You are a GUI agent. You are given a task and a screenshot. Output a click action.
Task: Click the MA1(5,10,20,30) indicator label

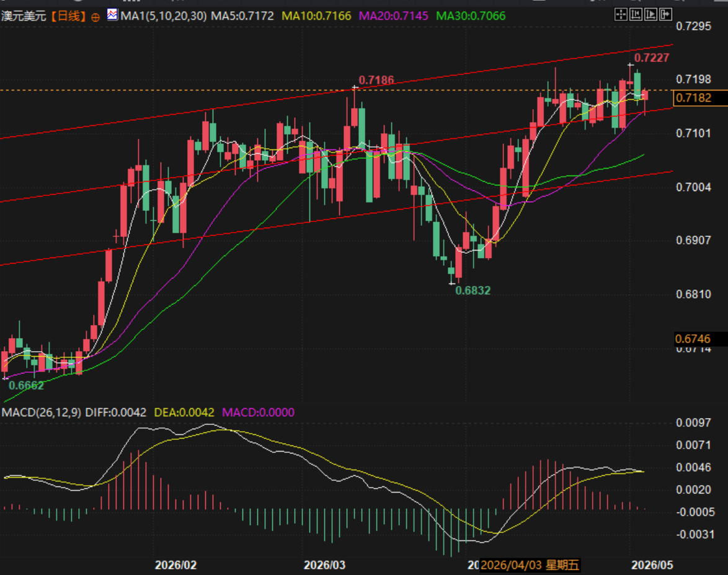[x=164, y=16]
